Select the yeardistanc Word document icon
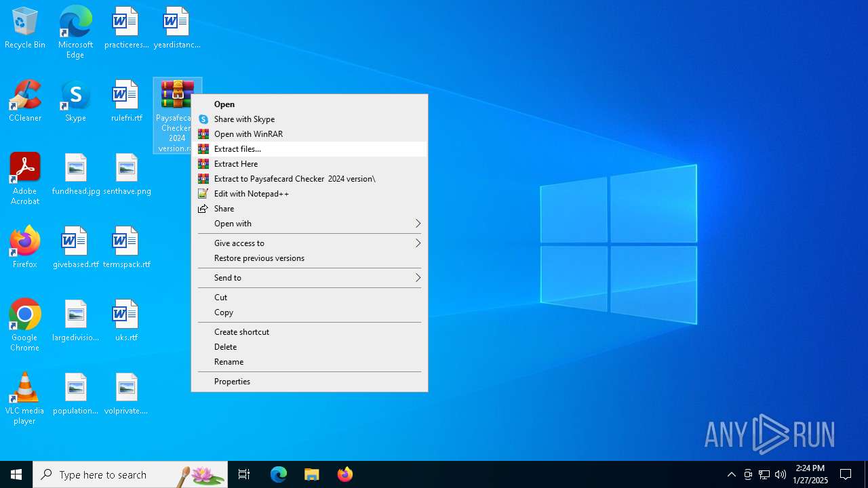The image size is (868, 488). pos(177,28)
